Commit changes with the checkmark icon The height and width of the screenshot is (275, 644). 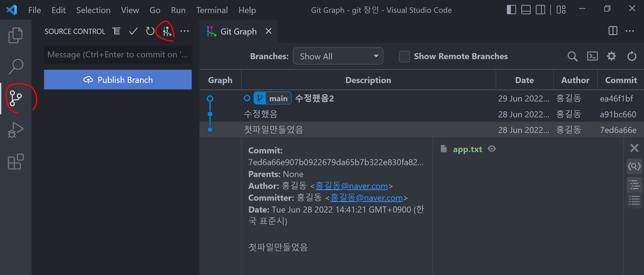[x=133, y=31]
